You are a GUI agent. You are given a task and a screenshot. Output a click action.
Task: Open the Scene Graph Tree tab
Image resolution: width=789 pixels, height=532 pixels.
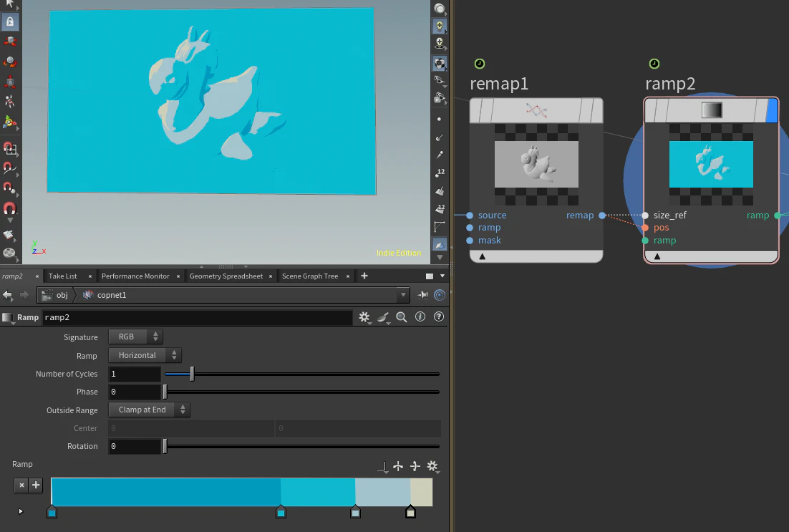point(310,276)
